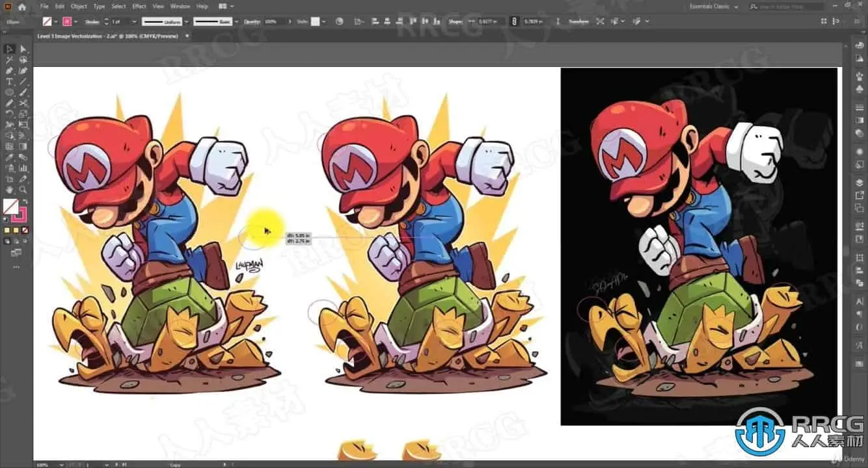The width and height of the screenshot is (868, 468).
Task: Open the Object menu
Action: [x=79, y=6]
